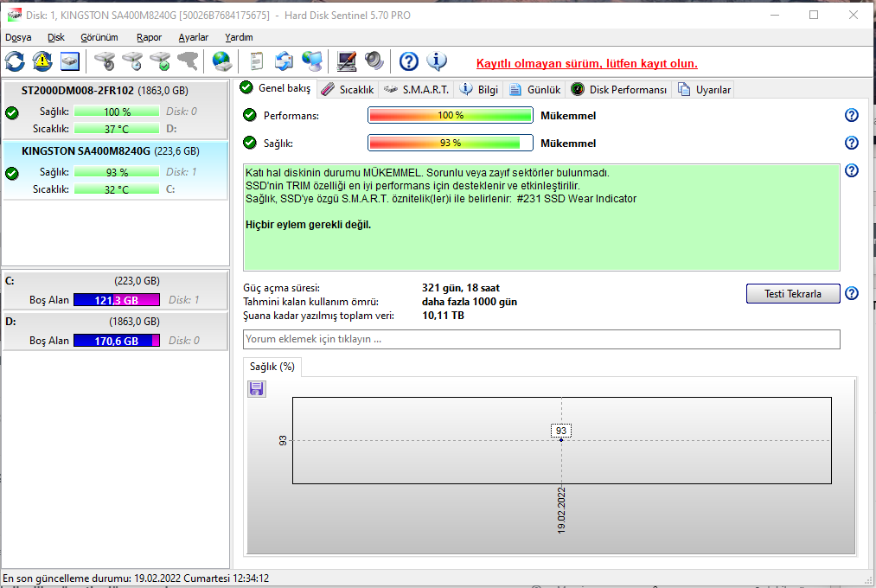876x588 pixels.
Task: Click the refresh icon with yellow warning triangle
Action: (x=42, y=61)
